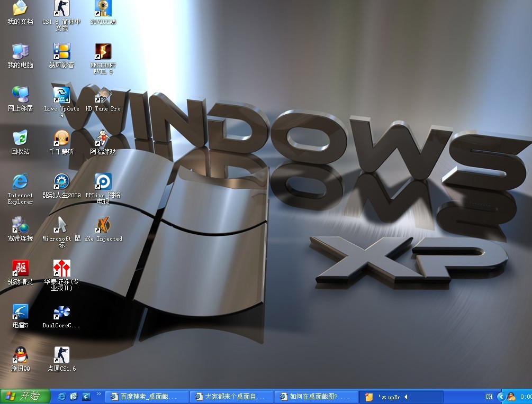Screen dimensions: 532x404
Task: Select the HD Tune Pro shortcut
Action: [103, 99]
